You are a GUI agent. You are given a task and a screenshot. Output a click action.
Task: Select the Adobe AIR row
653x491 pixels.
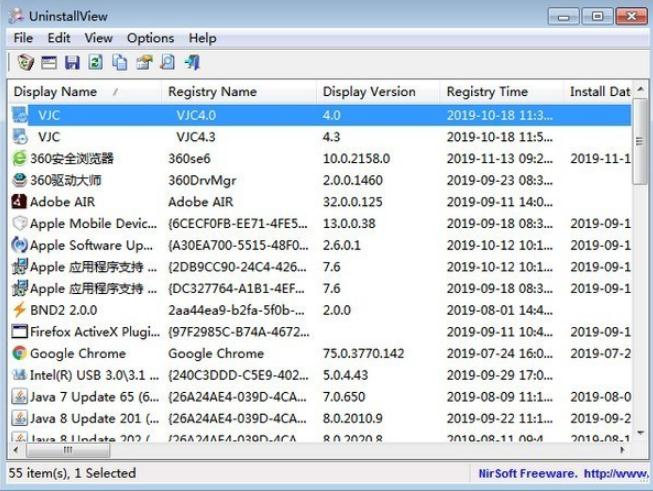click(64, 201)
